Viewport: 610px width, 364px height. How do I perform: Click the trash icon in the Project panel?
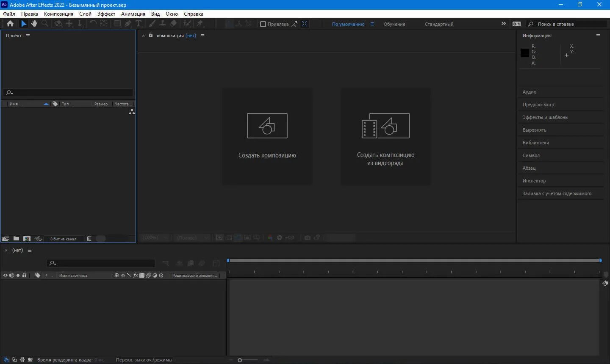click(x=89, y=238)
